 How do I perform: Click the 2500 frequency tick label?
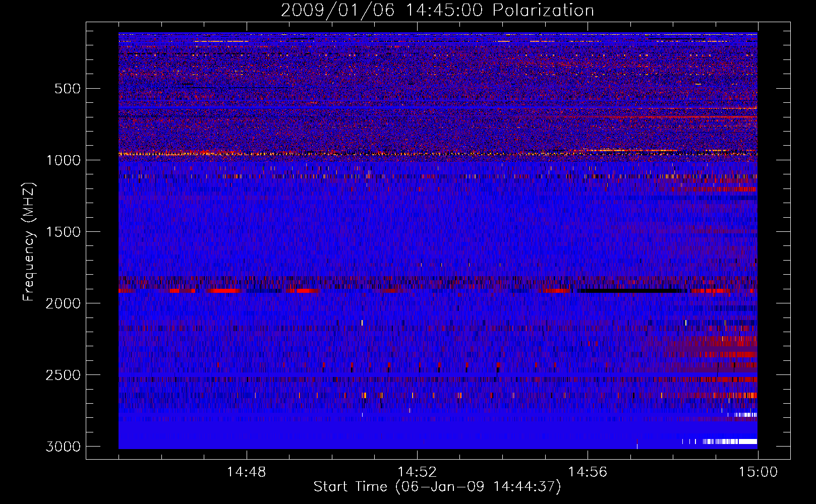[x=63, y=375]
